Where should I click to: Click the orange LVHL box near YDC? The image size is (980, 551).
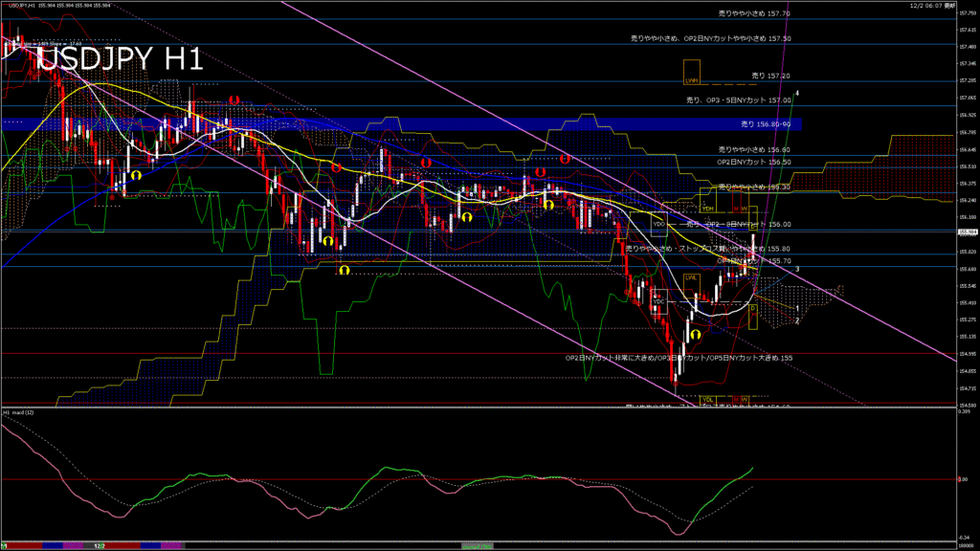[691, 277]
